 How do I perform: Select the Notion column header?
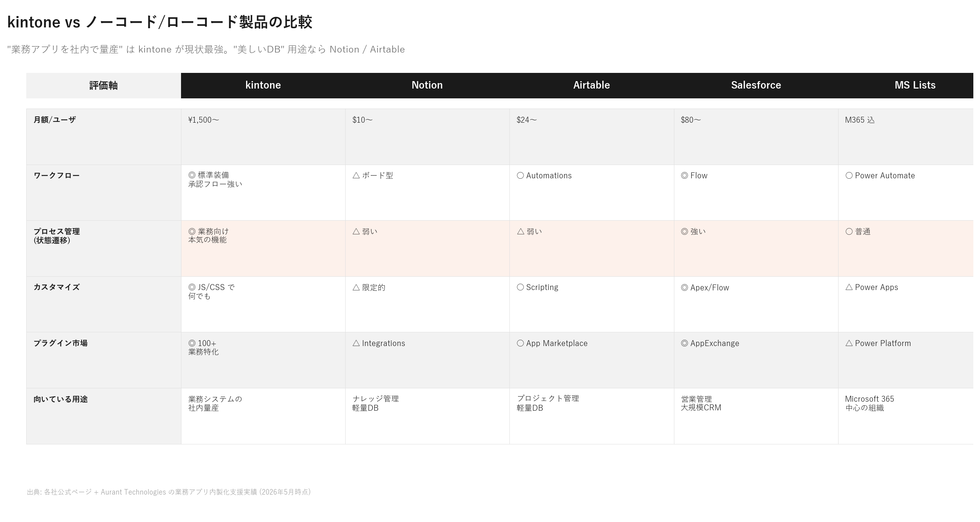click(427, 85)
